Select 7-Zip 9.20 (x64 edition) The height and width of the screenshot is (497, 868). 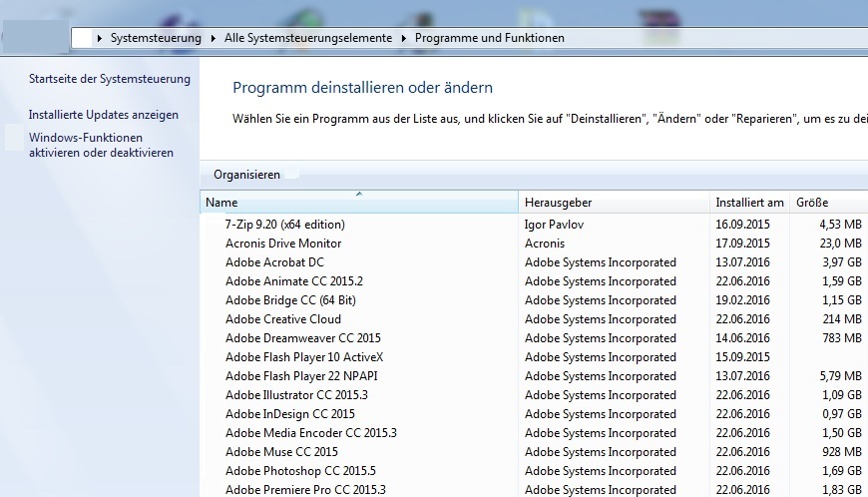tap(284, 225)
